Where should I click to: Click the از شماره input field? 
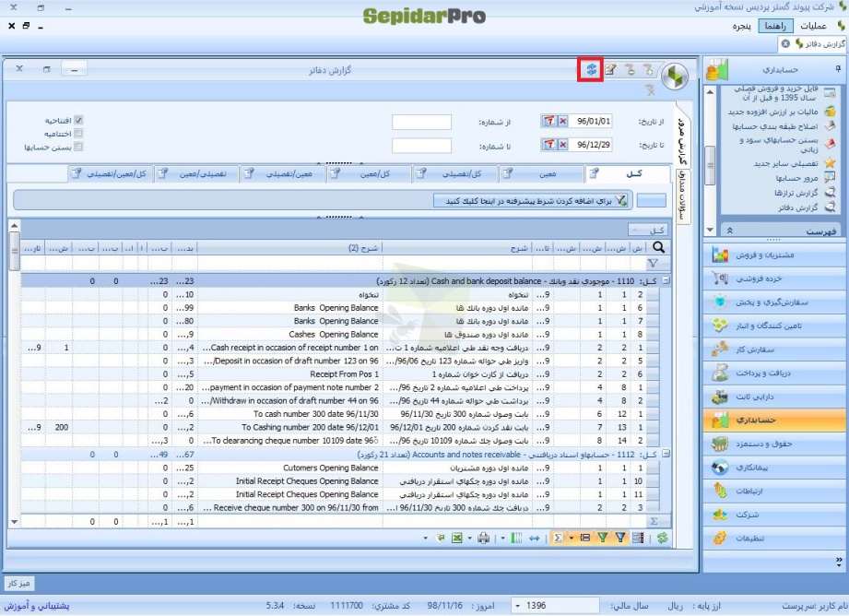click(421, 122)
